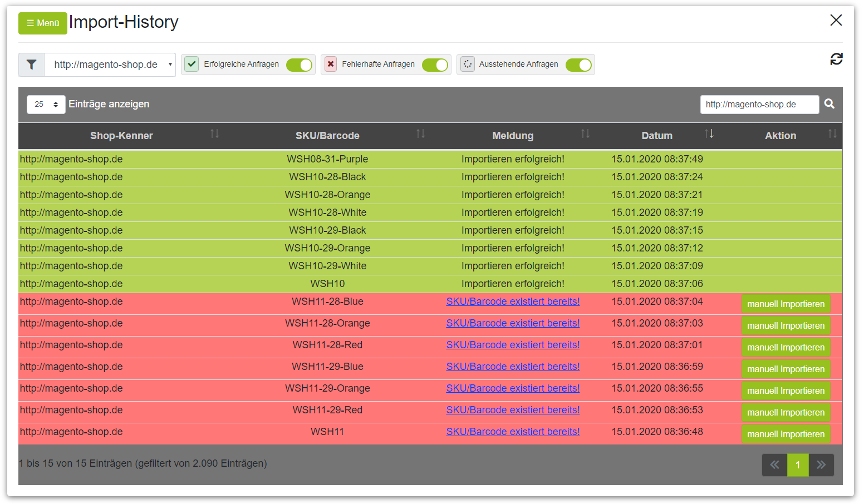Viewport: 864px width, 504px height.
Task: Open error link for WSH11-29-Red
Action: coord(513,410)
